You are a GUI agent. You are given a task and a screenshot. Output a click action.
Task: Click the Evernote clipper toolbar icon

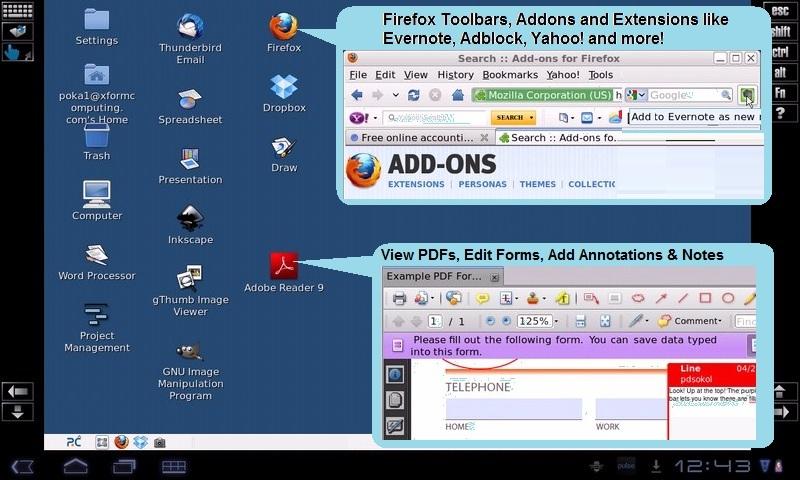tap(747, 95)
